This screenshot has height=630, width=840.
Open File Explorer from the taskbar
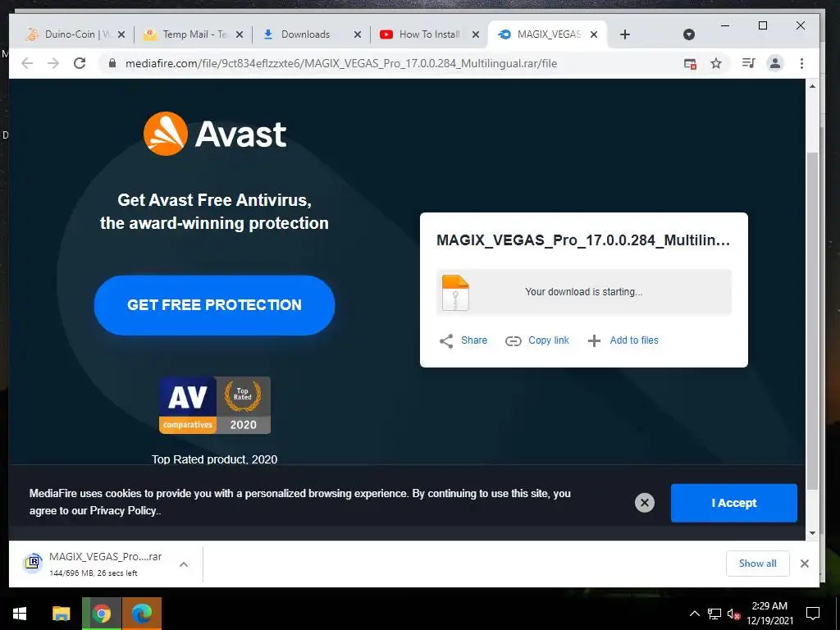pos(61,614)
